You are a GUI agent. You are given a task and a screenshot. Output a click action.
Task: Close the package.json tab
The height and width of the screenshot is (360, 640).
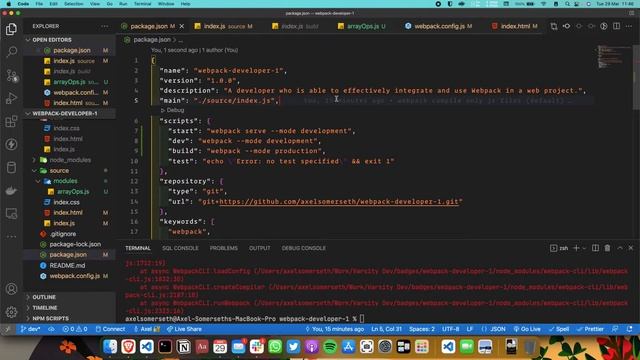click(182, 26)
